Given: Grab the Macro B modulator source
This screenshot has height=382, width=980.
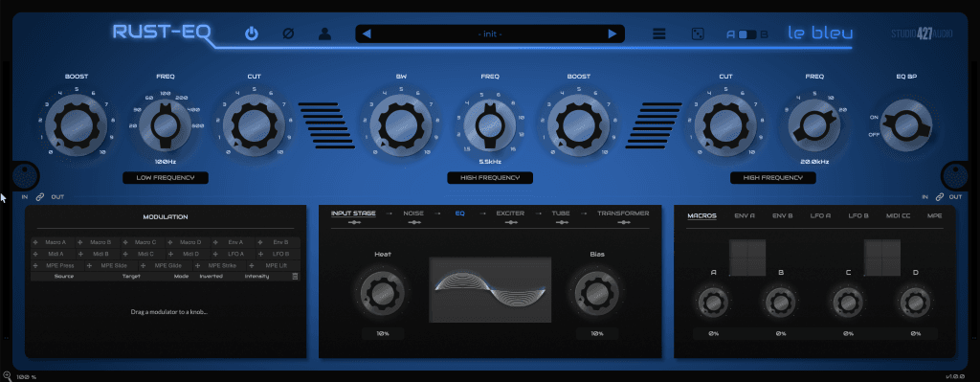Looking at the screenshot, I should click(x=98, y=242).
